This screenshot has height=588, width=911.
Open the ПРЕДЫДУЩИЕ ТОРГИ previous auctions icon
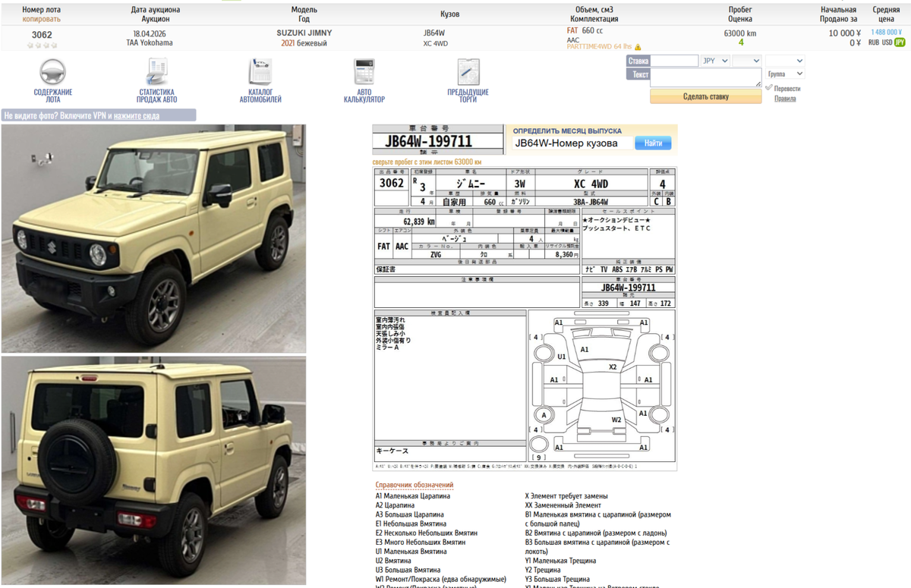(468, 71)
